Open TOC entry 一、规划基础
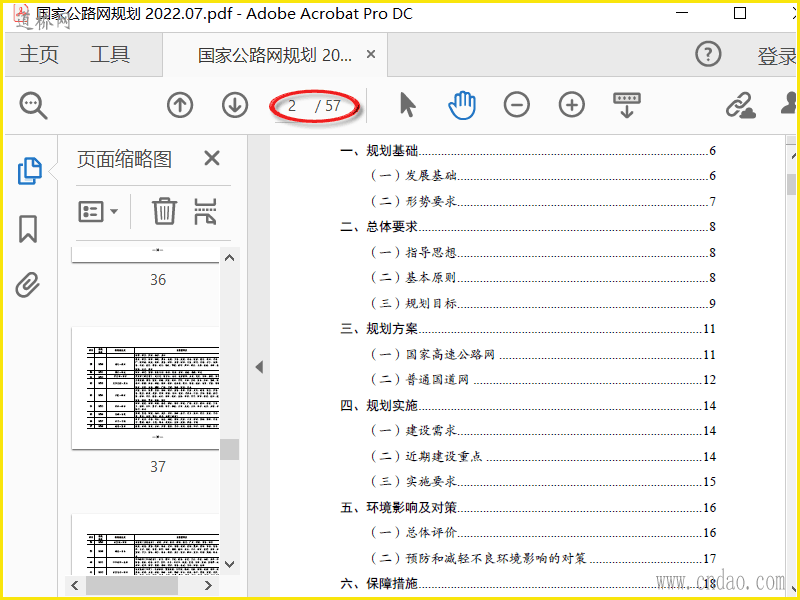This screenshot has width=800, height=600. pyautogui.click(x=528, y=151)
